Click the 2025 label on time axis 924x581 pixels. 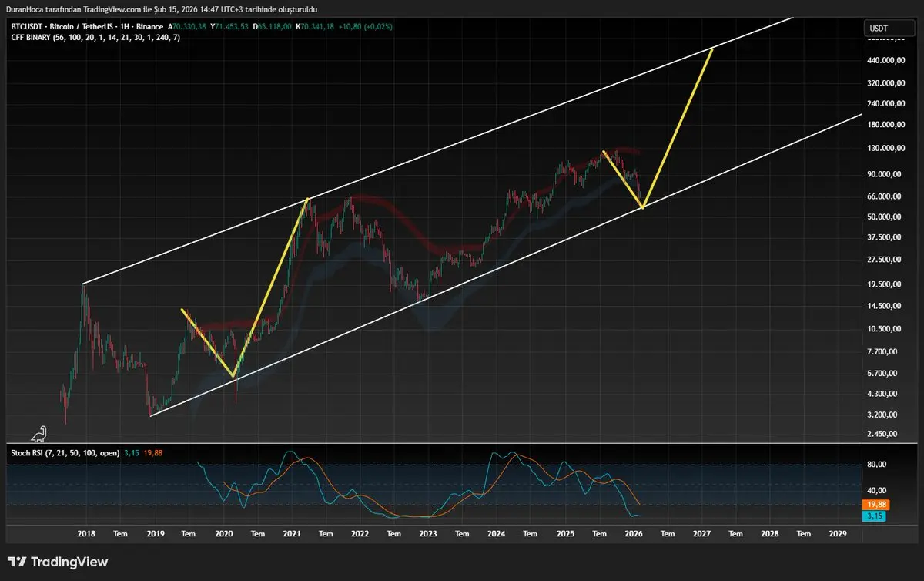click(x=565, y=533)
